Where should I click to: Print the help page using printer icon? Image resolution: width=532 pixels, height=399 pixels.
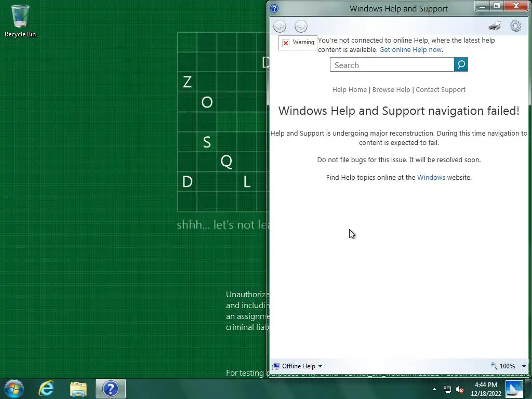click(x=495, y=26)
